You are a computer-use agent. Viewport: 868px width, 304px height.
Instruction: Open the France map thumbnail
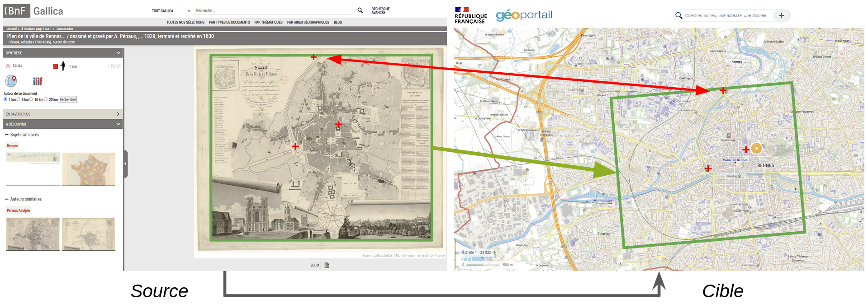click(89, 169)
